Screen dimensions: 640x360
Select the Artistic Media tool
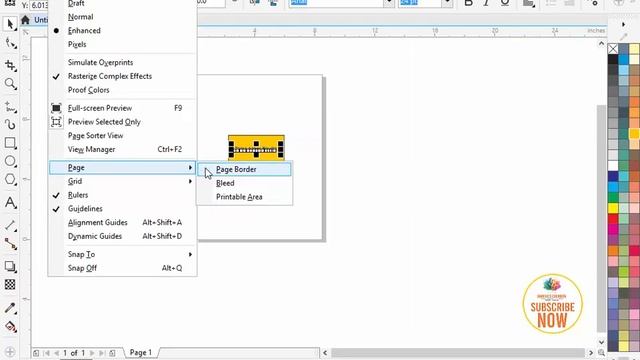click(10, 124)
